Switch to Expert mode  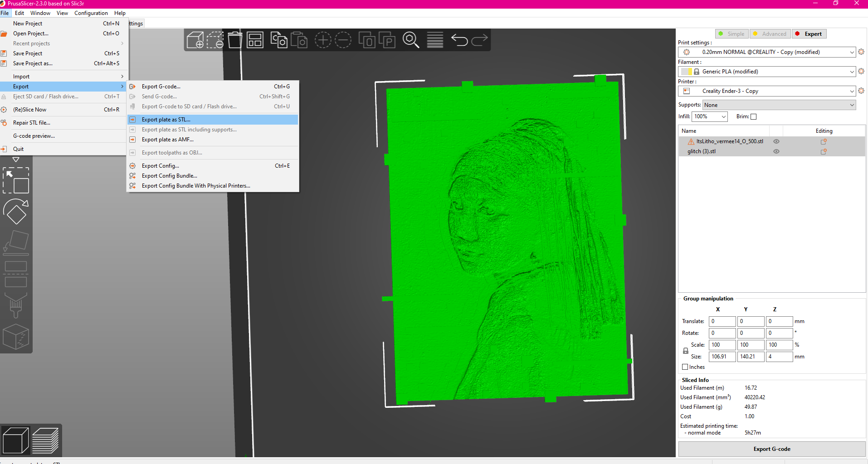click(809, 34)
